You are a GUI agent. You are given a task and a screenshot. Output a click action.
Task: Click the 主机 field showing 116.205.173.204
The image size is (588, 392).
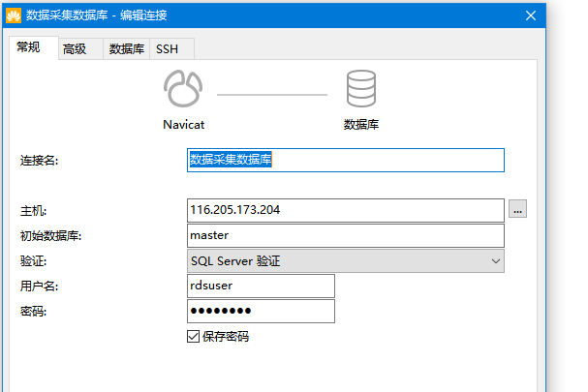346,210
